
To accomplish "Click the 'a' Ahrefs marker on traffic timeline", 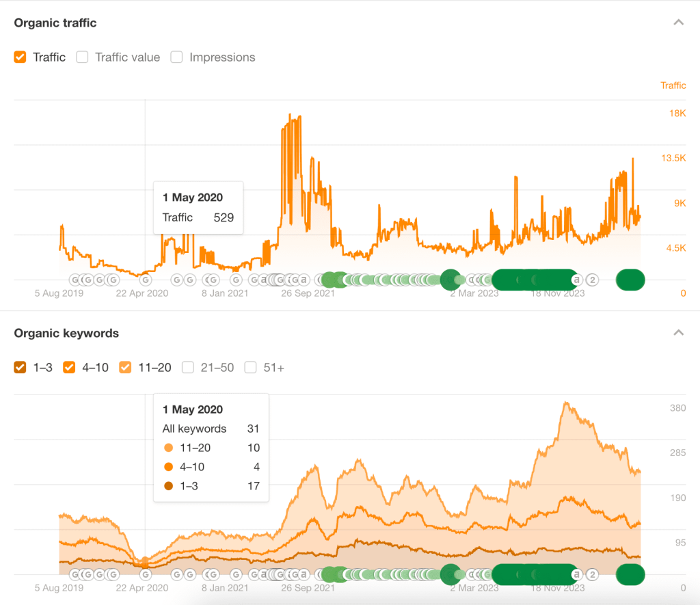I will point(576,280).
